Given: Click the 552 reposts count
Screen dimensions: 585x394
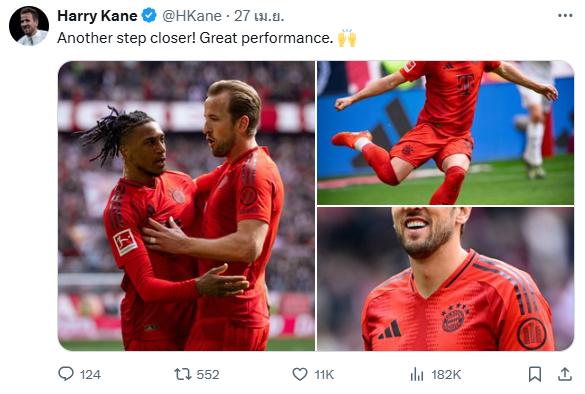Looking at the screenshot, I should click(x=208, y=374).
